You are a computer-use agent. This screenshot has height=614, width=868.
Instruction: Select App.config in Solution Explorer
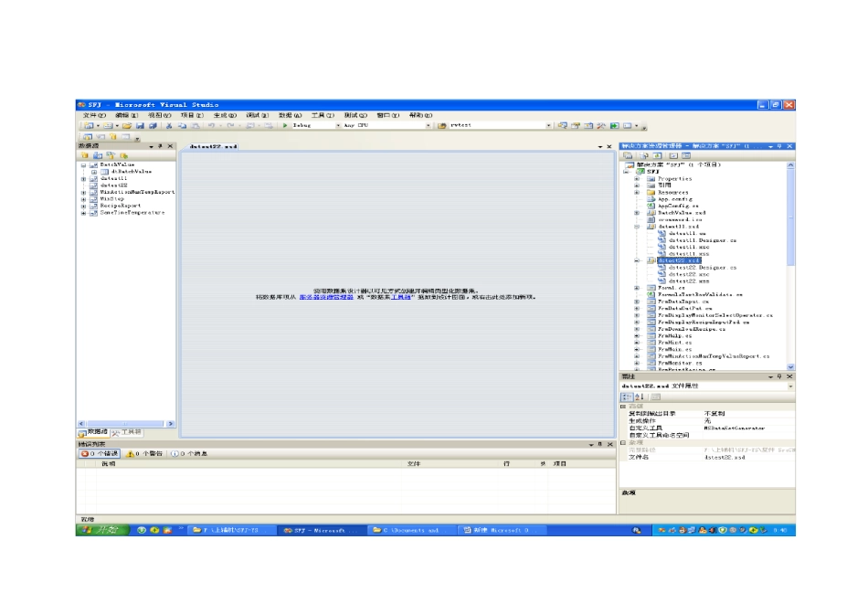pos(675,199)
